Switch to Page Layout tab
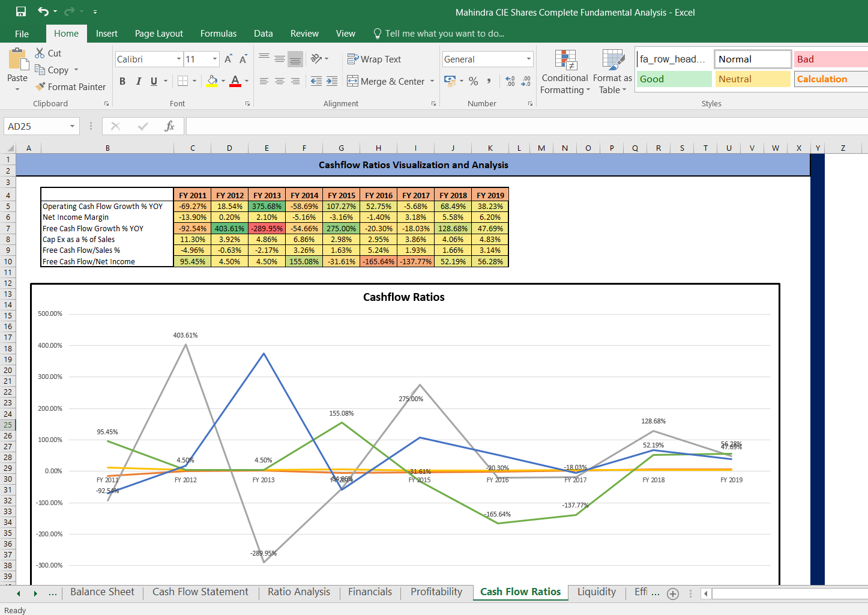 pyautogui.click(x=159, y=34)
